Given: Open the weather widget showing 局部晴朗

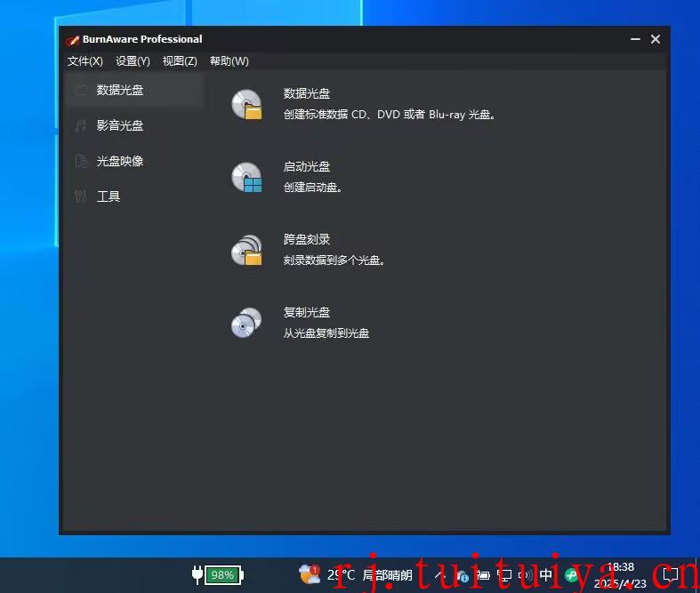Looking at the screenshot, I should [356, 574].
